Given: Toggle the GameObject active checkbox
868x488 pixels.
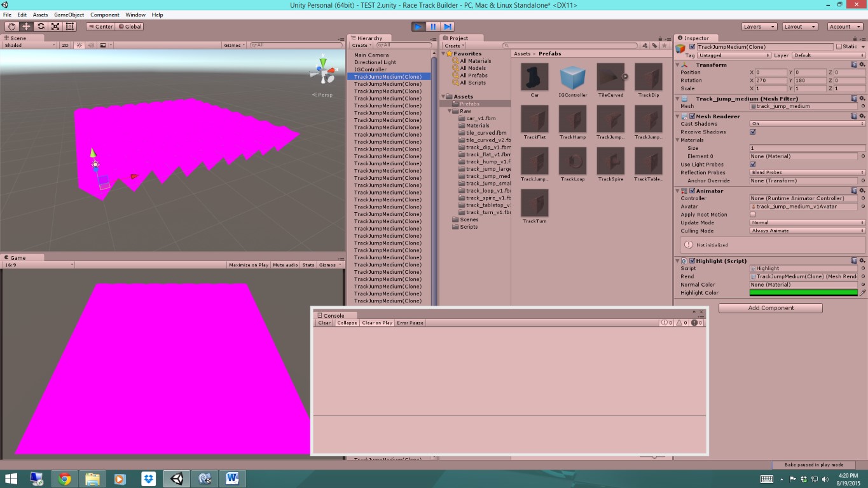Looking at the screenshot, I should coord(692,47).
